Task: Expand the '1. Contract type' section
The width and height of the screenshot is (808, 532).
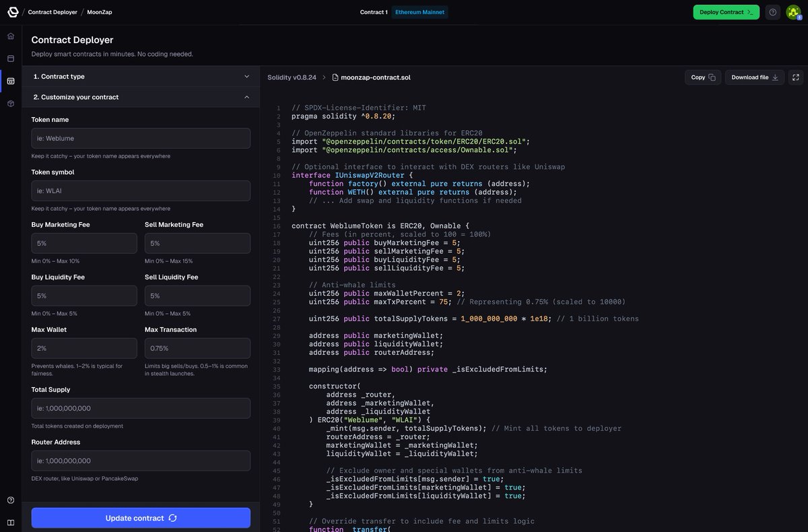Action: point(141,77)
